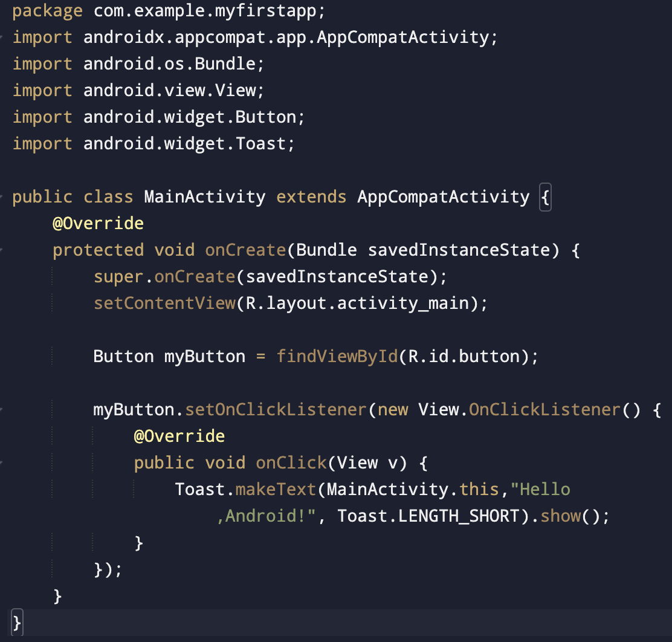Click the "R.id.button" argument

[x=464, y=357]
